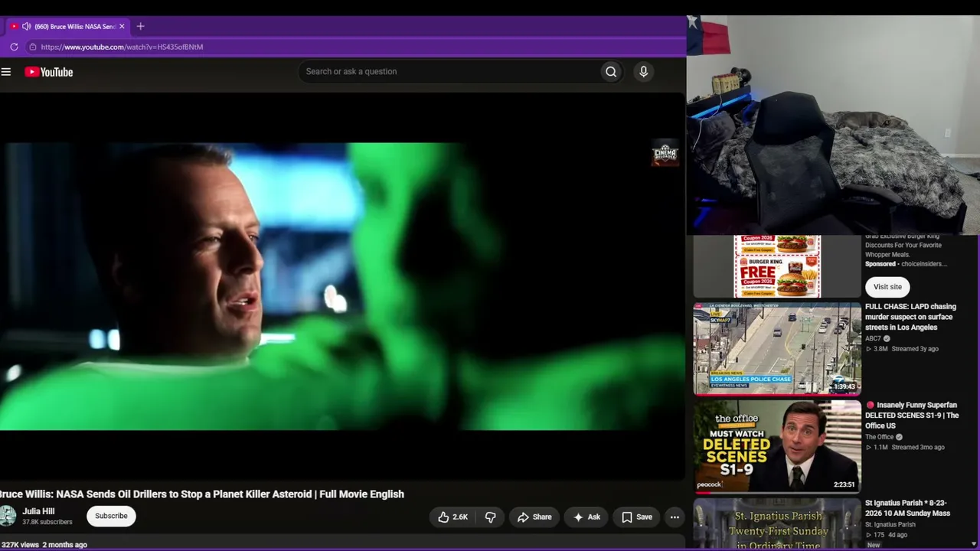Open the LAPD police chase video thumbnail
Screen dimensions: 980x551
pos(777,349)
